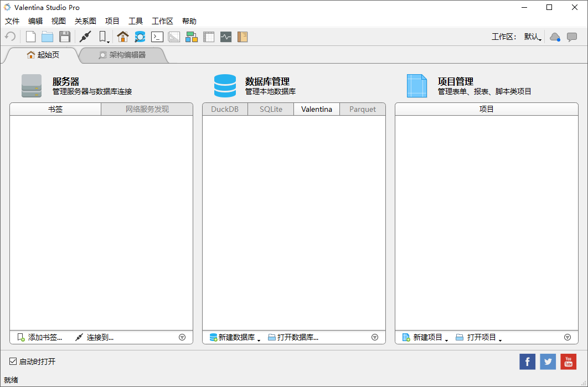
Task: Open the YouTube link icon
Action: (x=569, y=362)
